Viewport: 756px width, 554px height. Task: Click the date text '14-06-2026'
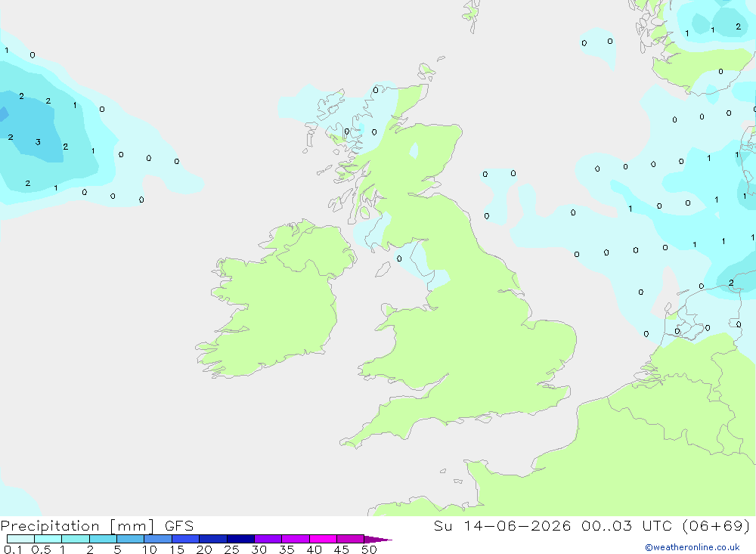[517, 526]
